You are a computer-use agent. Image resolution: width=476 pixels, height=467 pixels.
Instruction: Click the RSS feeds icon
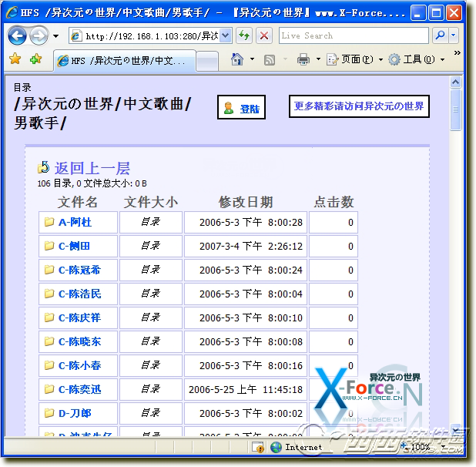pyautogui.click(x=270, y=60)
